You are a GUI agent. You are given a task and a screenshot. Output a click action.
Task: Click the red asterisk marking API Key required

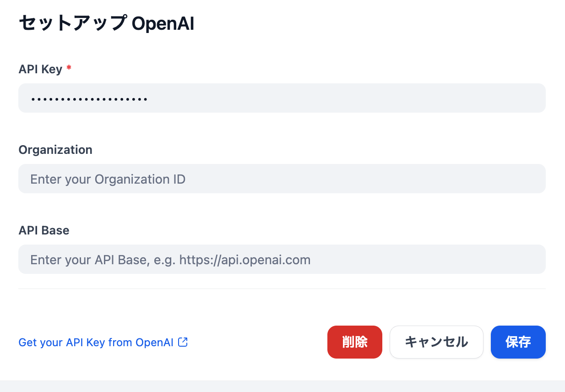point(69,68)
